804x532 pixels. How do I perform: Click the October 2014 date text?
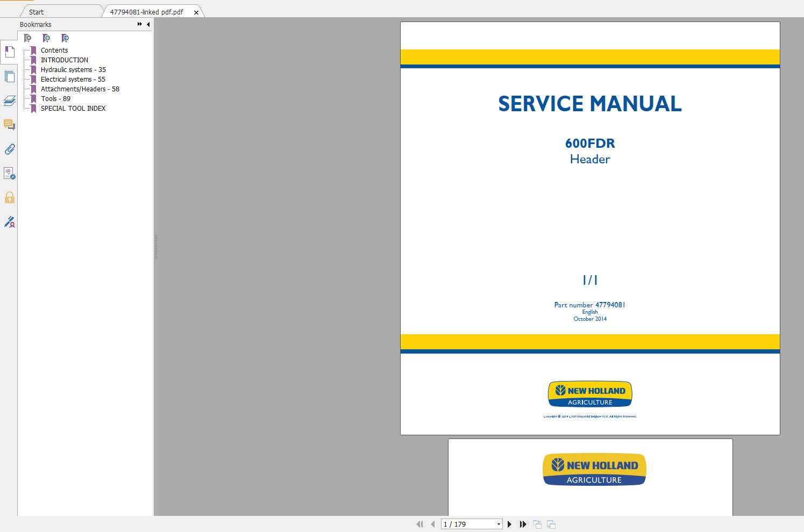[590, 319]
